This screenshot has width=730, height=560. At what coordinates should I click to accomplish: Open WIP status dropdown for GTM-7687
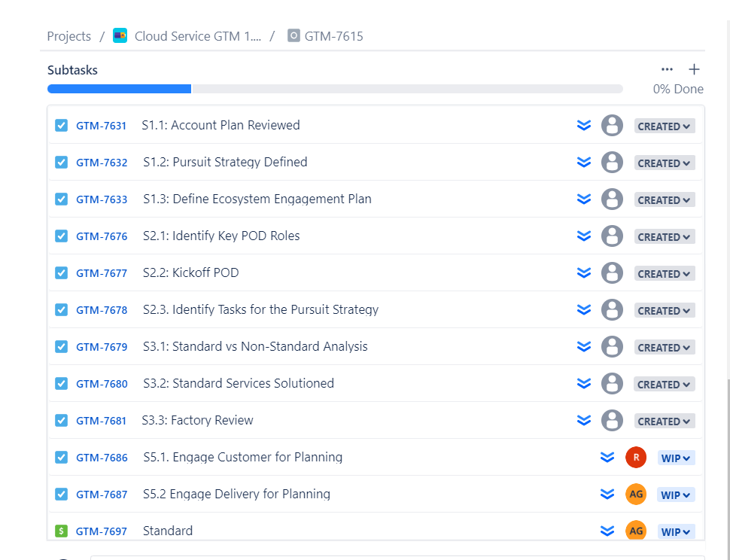676,495
